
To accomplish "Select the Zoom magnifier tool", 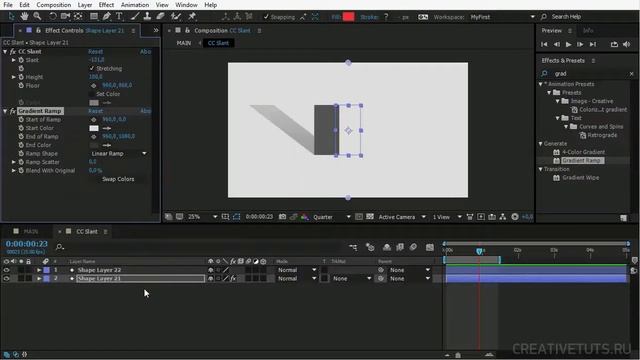I will (x=37, y=16).
